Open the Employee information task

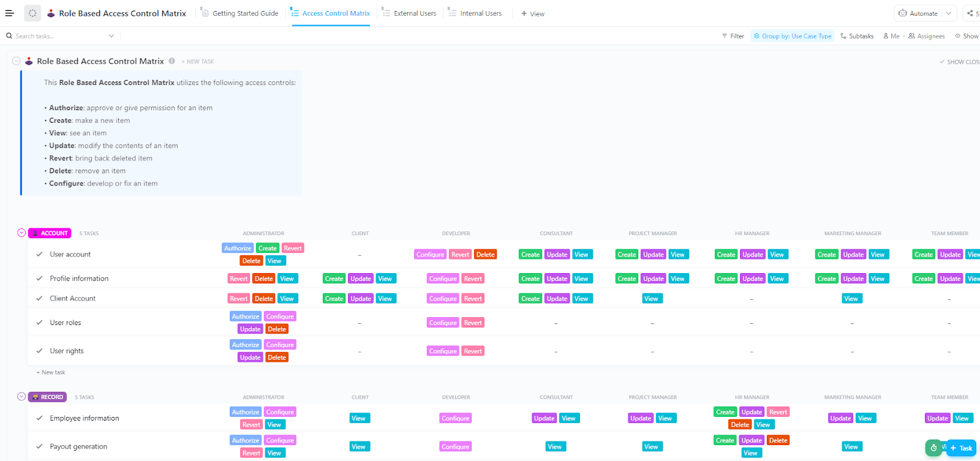[x=85, y=418]
